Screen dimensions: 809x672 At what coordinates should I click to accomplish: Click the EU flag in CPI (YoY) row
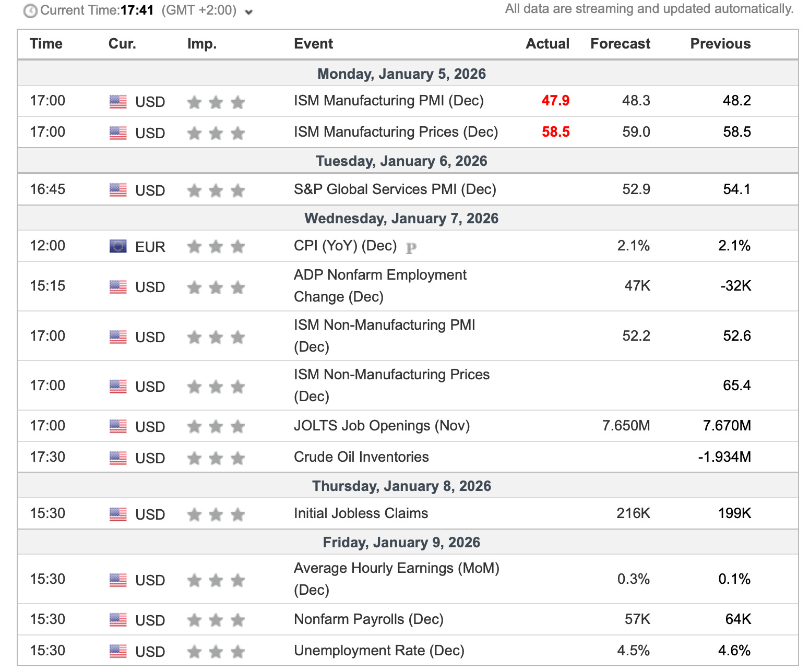118,246
